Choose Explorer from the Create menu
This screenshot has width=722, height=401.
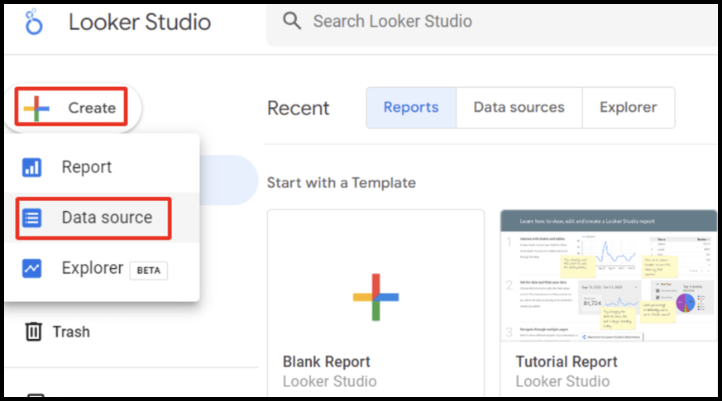[102, 268]
